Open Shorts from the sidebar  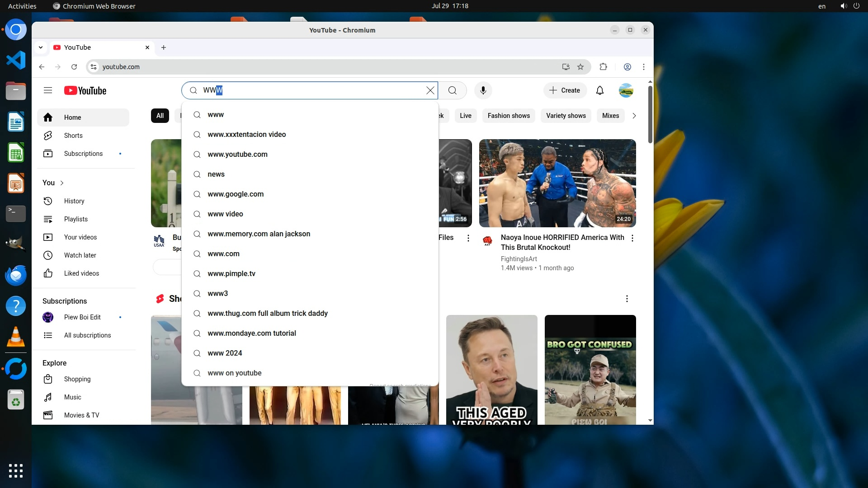(73, 136)
